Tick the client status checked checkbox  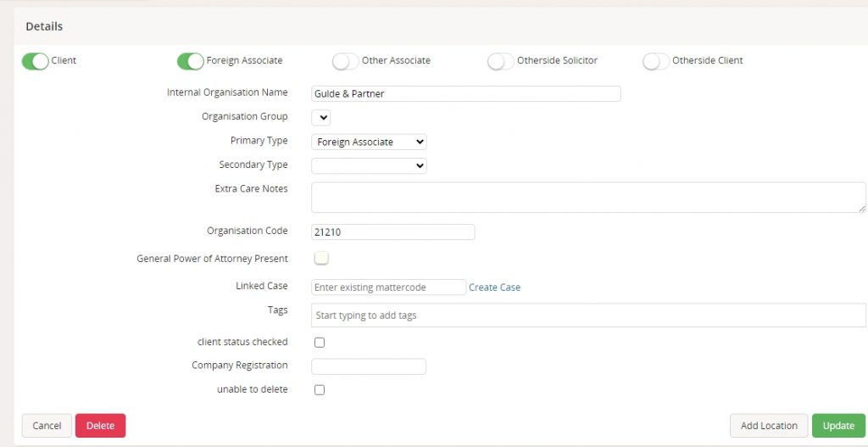[320, 343]
